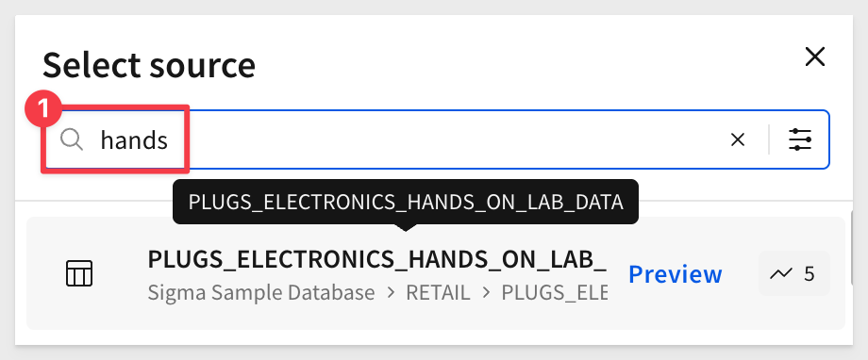Screen dimensions: 868x360
Task: Click the chevron after Sigma Sample Database
Action: [391, 292]
